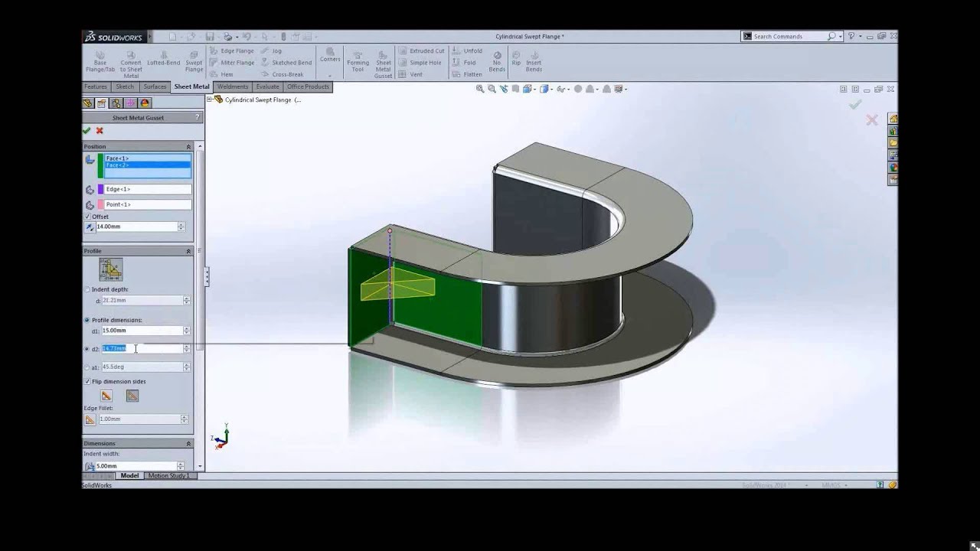This screenshot has height=551, width=980.
Task: Click the Edge<1> selection box
Action: [148, 189]
